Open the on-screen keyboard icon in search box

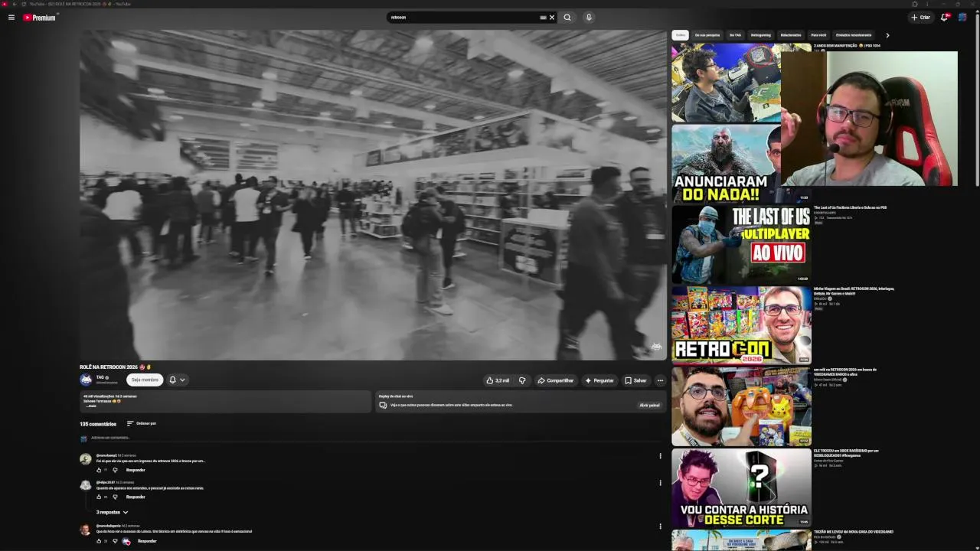tap(543, 18)
